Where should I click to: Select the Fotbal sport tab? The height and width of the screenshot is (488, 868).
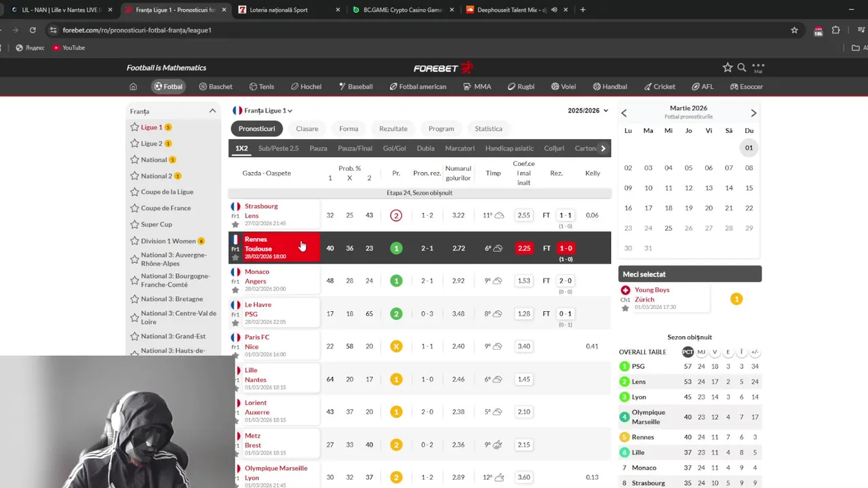(168, 87)
